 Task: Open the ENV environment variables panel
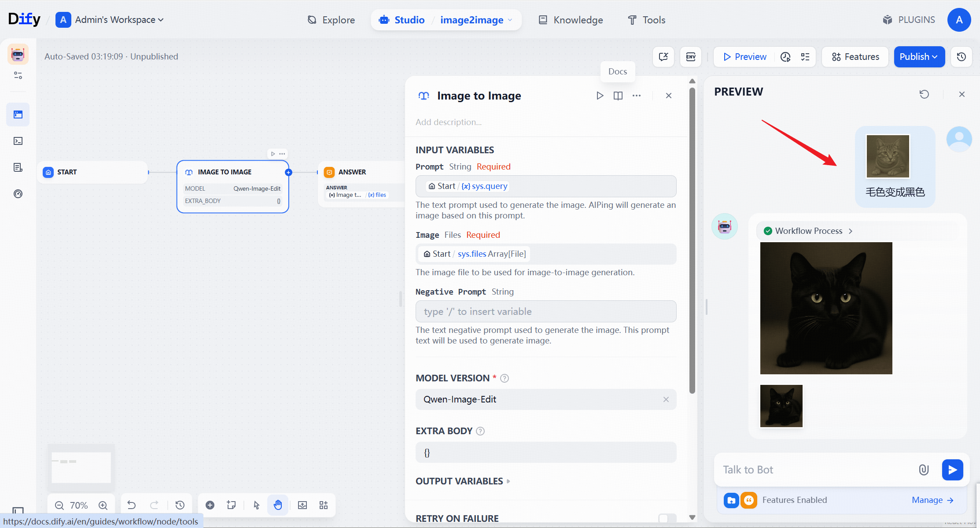[x=691, y=57]
